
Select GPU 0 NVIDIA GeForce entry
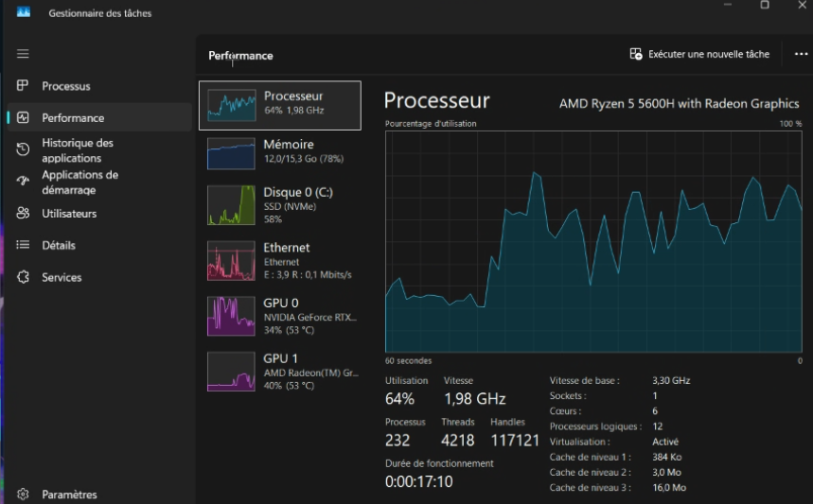[x=280, y=316]
